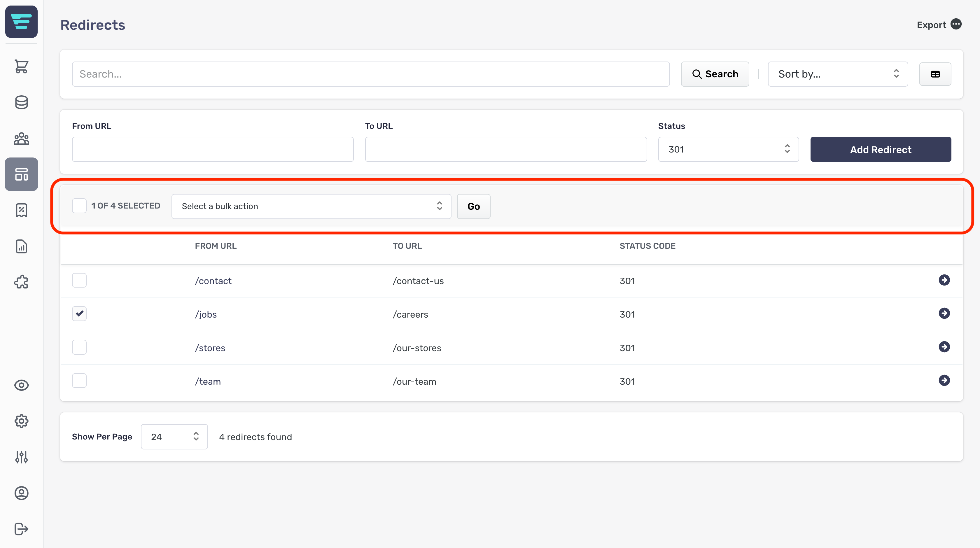Open the Sort by dropdown

tap(838, 74)
